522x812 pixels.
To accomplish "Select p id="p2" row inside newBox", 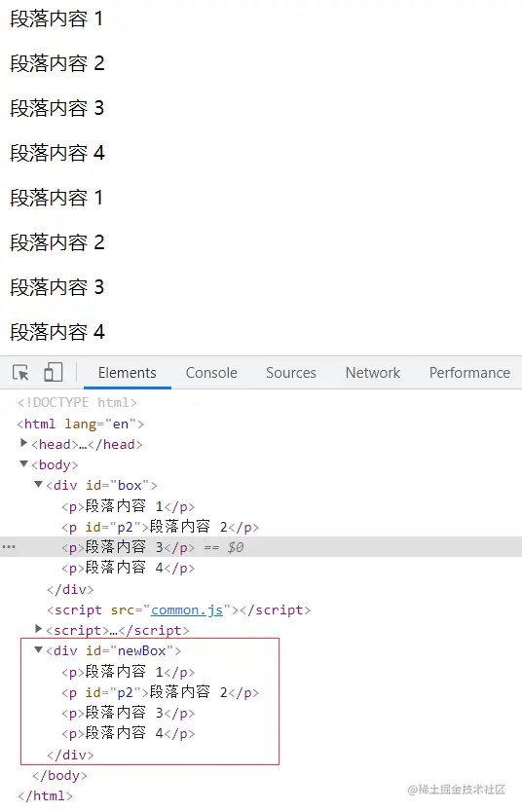I will tap(160, 692).
